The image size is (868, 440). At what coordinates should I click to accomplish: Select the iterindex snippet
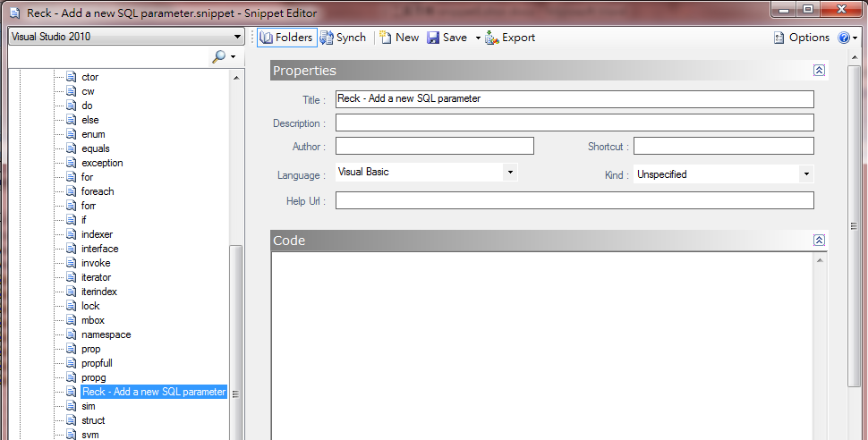point(99,292)
